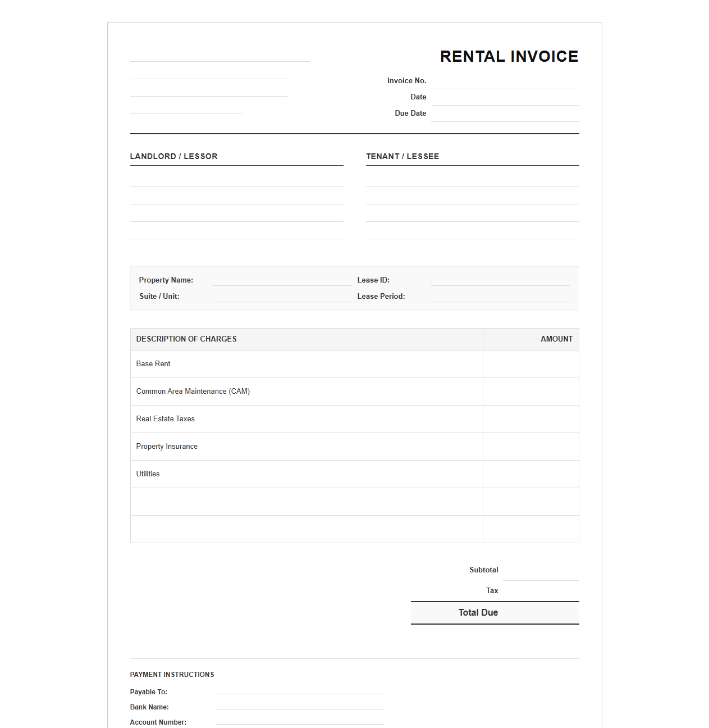Select the Utilities row label
709x728 pixels.
coord(148,474)
